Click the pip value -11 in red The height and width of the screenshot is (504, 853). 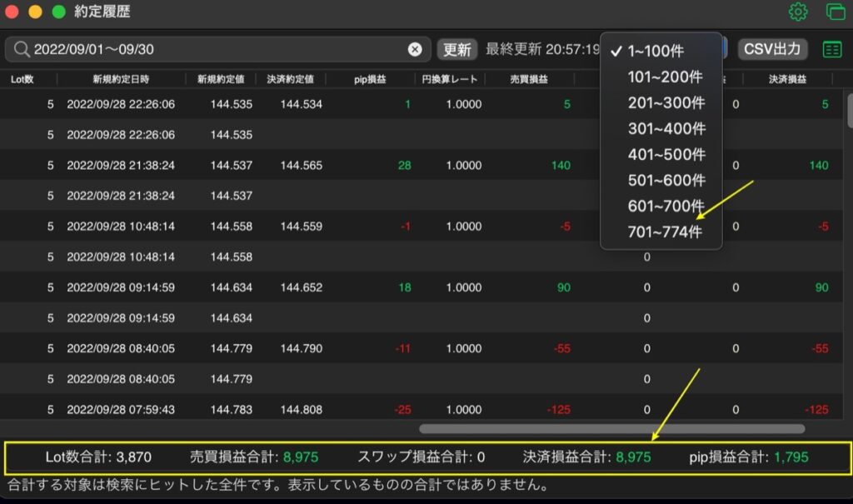403,348
